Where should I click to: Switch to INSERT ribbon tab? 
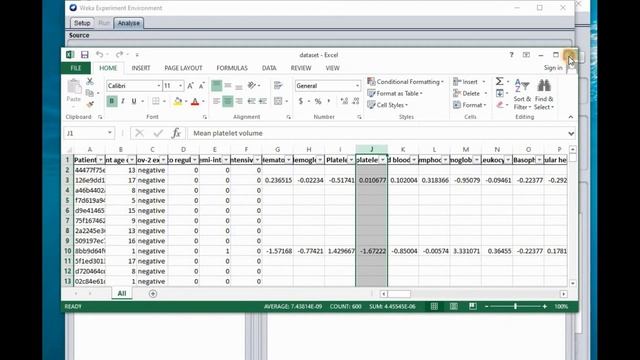click(x=141, y=68)
